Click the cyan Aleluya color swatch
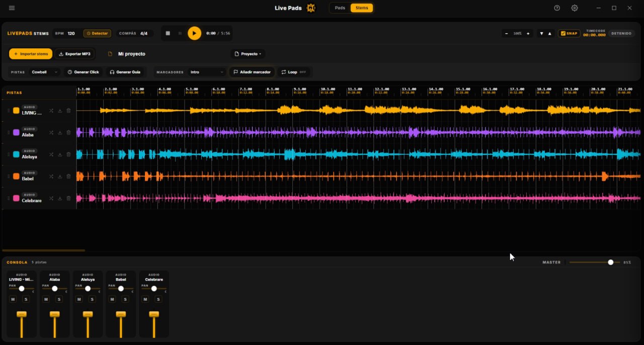Screen dimensions: 644x345 pos(16,154)
